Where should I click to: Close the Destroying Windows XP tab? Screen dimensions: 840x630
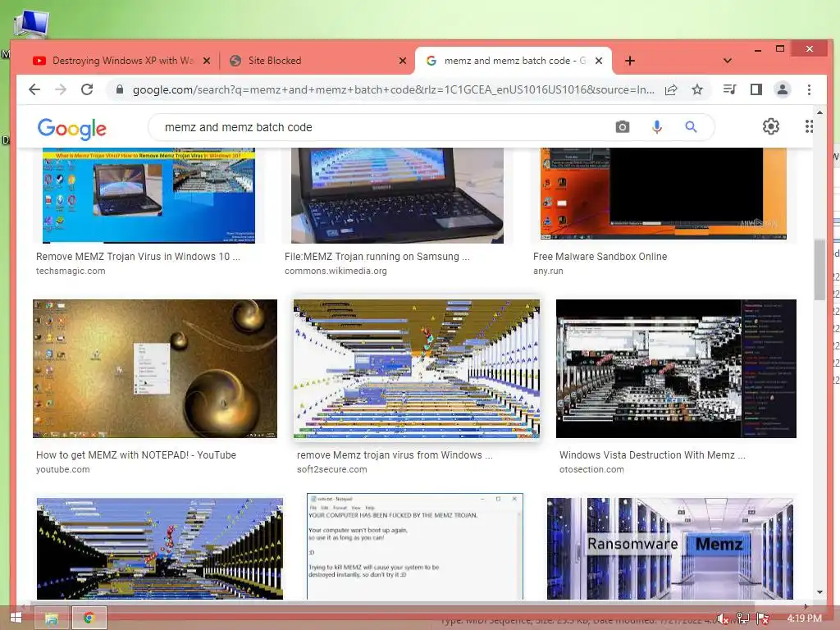pos(206,61)
